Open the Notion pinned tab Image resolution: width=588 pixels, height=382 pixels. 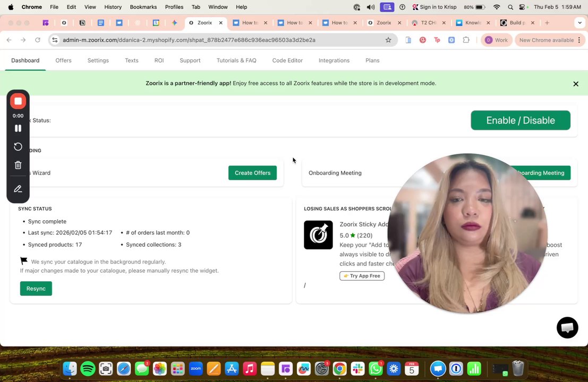(x=82, y=23)
